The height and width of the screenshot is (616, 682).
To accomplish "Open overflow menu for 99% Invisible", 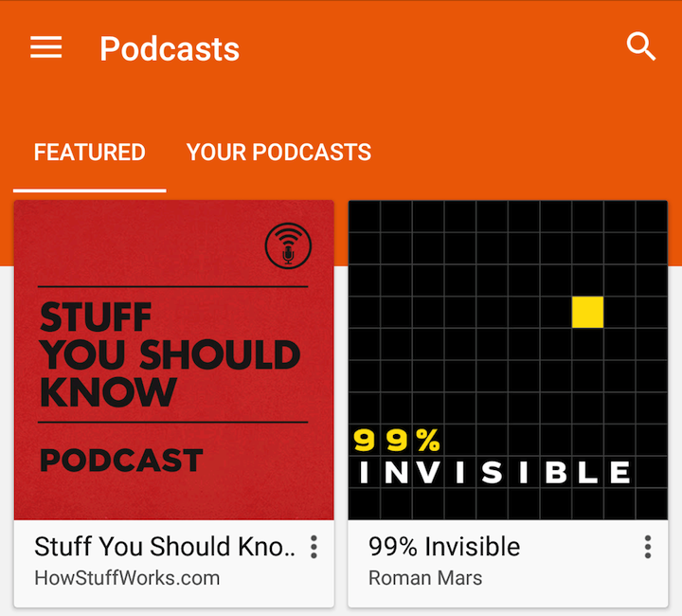I will click(x=648, y=547).
